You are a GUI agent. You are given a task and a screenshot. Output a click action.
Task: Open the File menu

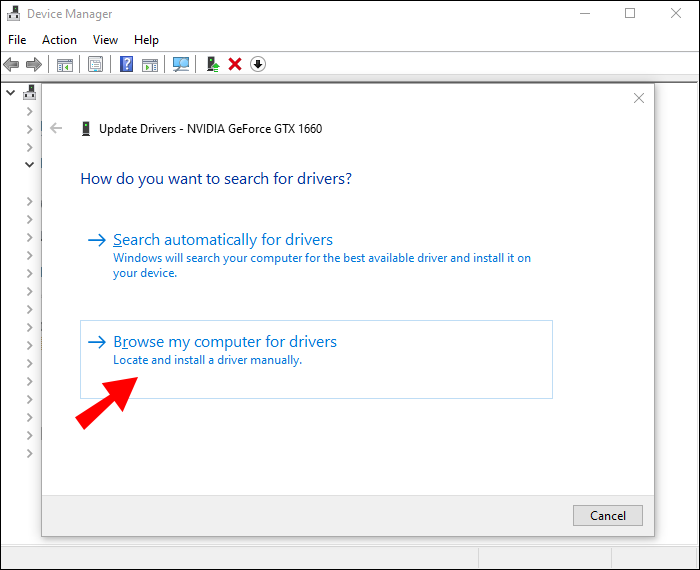tap(17, 40)
